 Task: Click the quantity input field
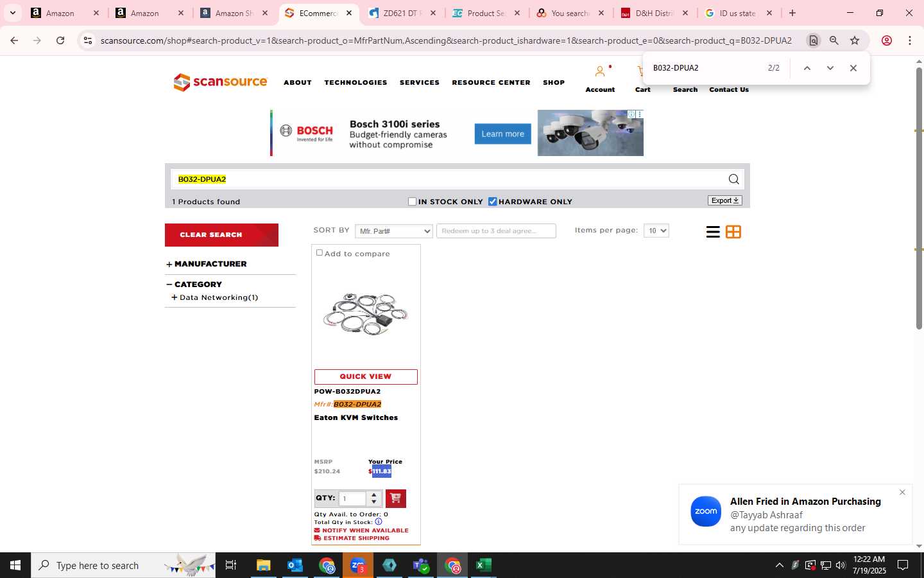[352, 498]
